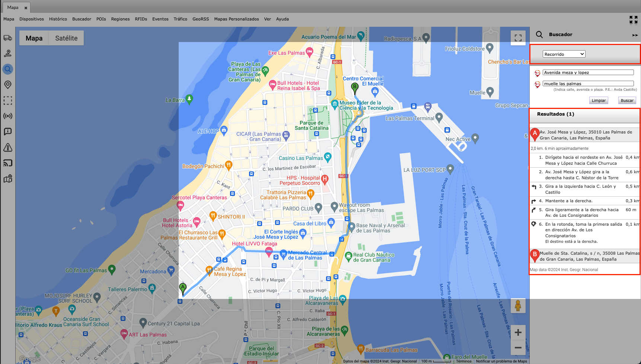Click destination pin icon beside muelle field

[537, 84]
